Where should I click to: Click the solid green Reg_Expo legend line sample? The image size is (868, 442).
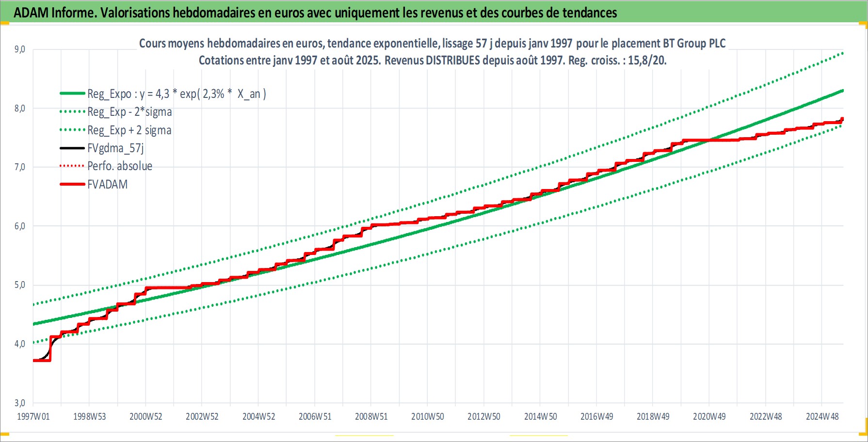click(72, 93)
